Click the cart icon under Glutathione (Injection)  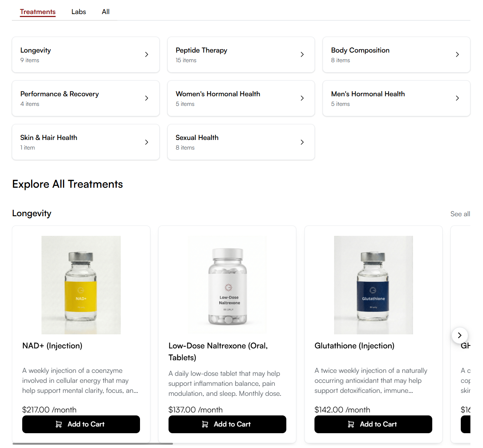click(351, 424)
